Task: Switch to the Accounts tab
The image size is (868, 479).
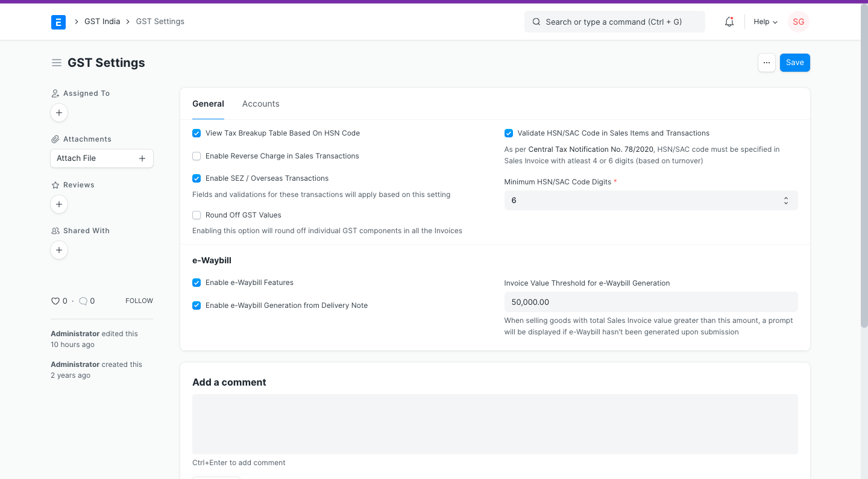Action: (260, 104)
